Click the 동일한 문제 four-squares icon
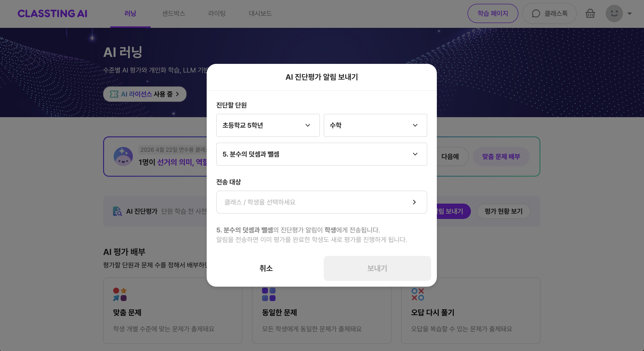 269,294
